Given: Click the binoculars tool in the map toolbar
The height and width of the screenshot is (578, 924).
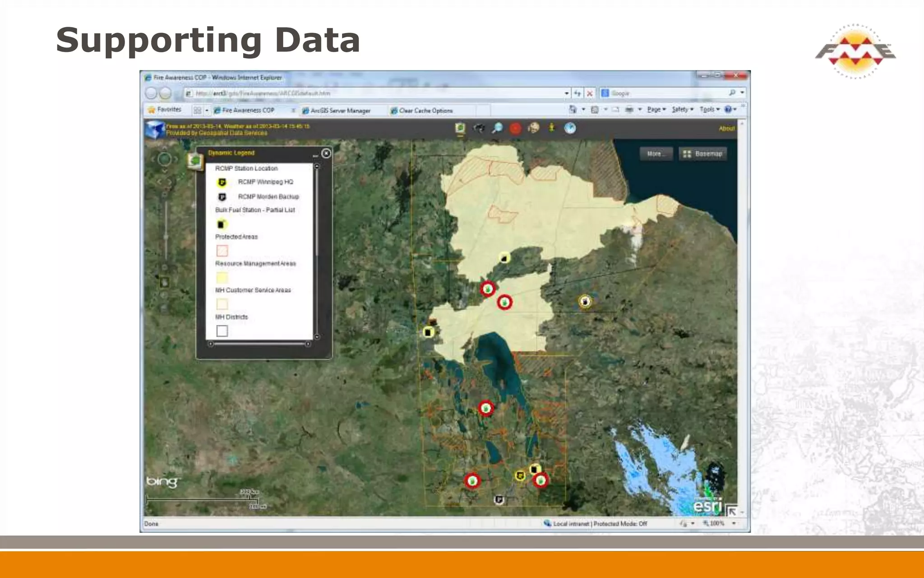Looking at the screenshot, I should [479, 128].
